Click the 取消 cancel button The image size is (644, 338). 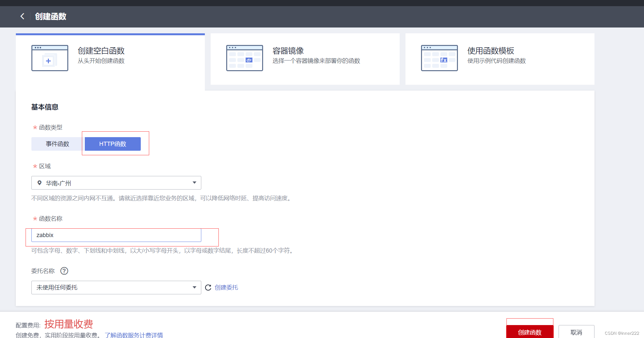coord(576,332)
